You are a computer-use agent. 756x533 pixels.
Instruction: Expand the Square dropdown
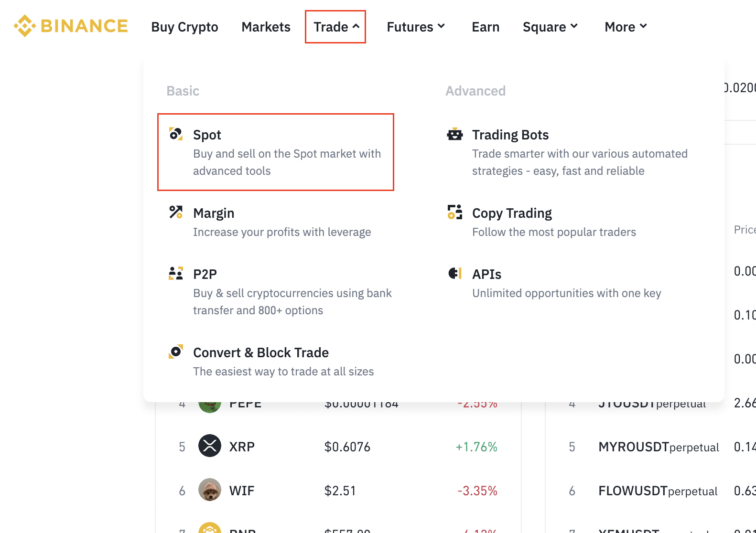tap(550, 27)
